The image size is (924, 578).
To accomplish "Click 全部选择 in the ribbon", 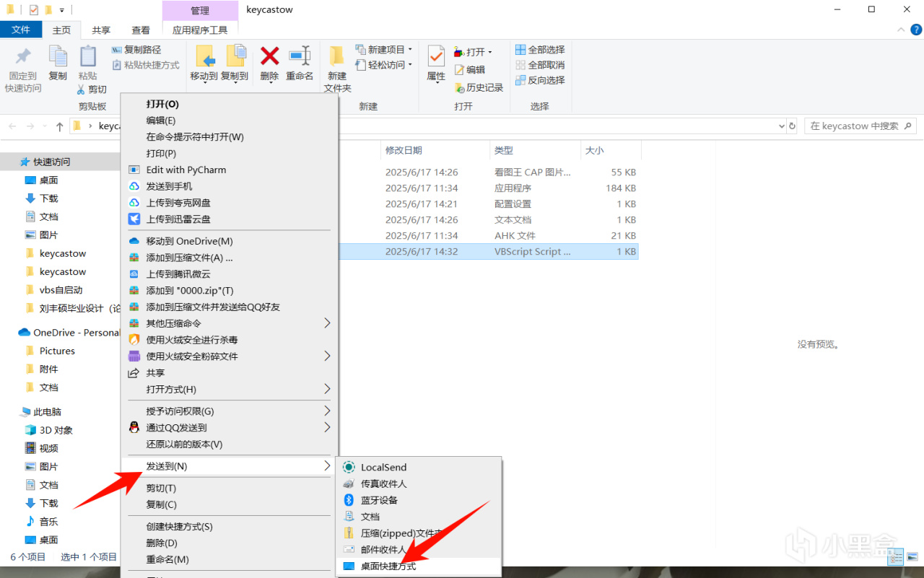I will 540,50.
